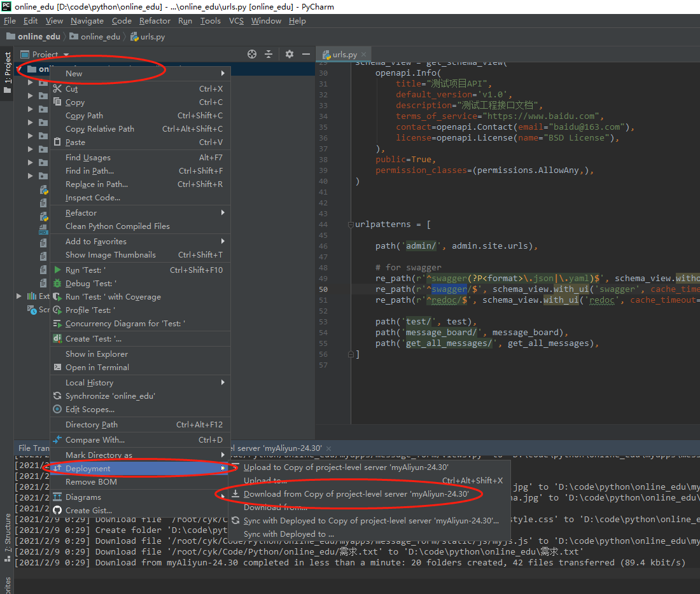This screenshot has width=700, height=594.
Task: Click Upload to Copy of project-level server
Action: (346, 467)
